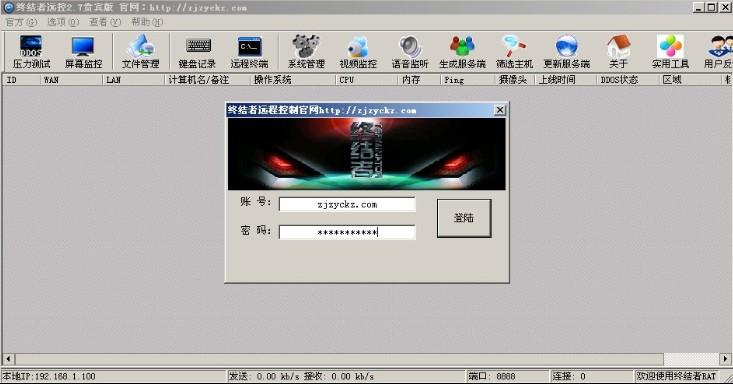
Task: Click the horizontal scrollbar right arrow
Action: (x=725, y=359)
